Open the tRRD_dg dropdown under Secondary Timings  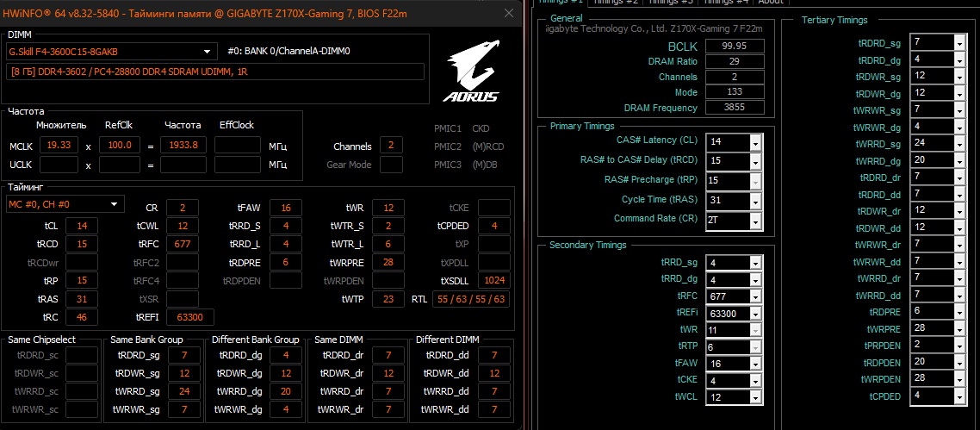pyautogui.click(x=755, y=279)
